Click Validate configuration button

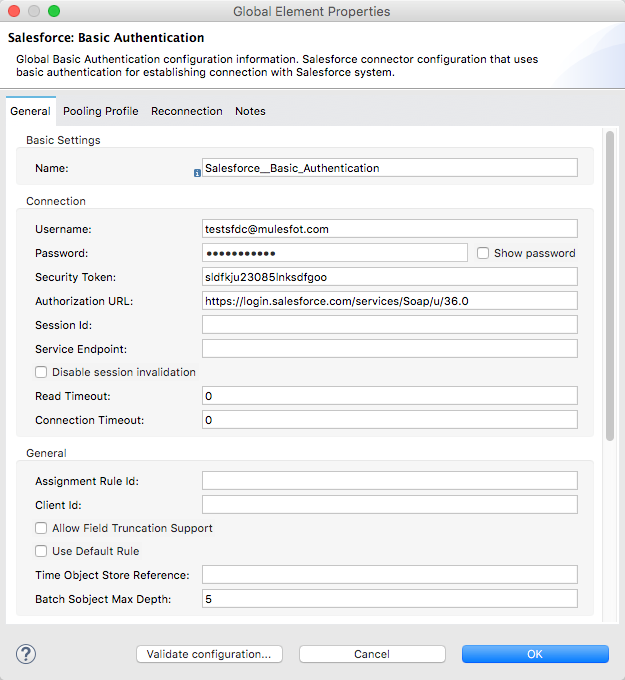pyautogui.click(x=209, y=654)
